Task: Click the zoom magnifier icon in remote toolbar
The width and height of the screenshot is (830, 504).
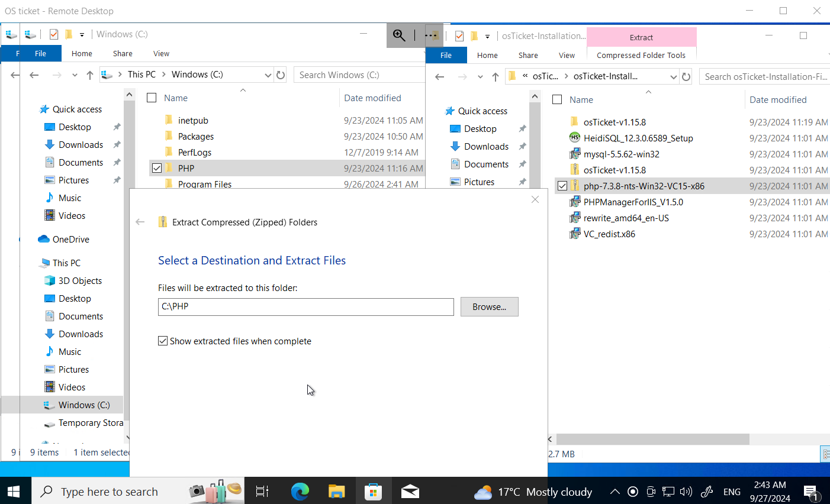Action: 399,35
